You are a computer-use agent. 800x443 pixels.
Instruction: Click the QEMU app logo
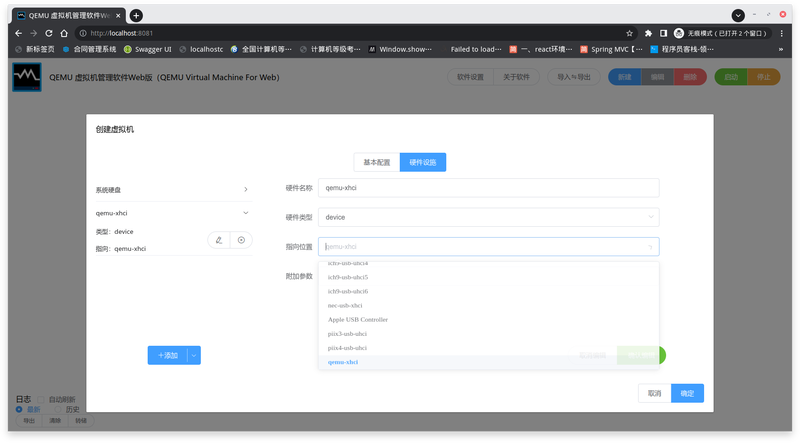(x=27, y=77)
